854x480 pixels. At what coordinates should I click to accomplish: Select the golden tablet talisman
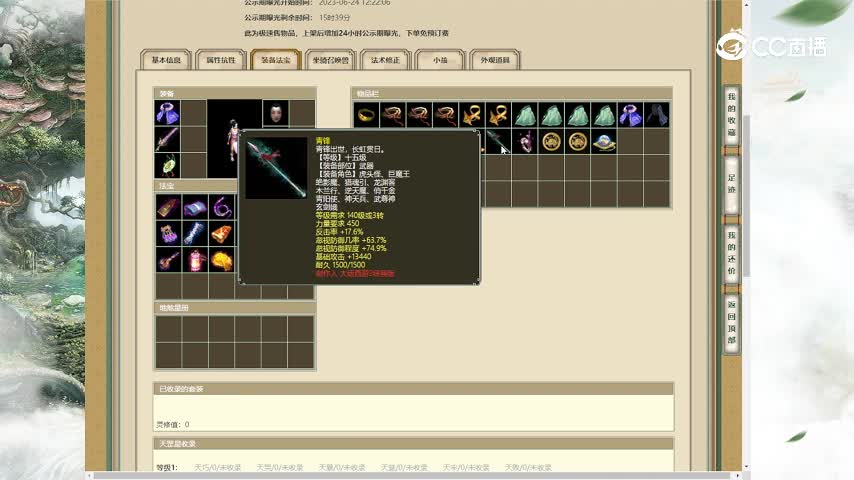(168, 207)
